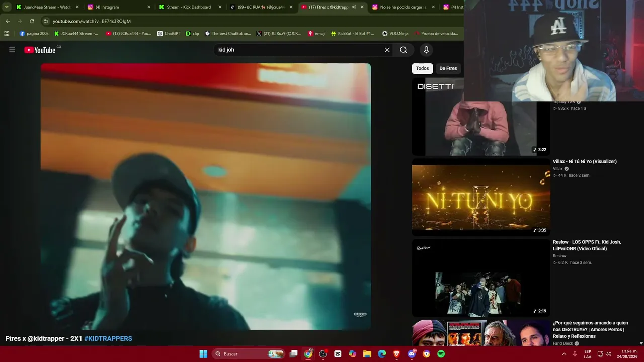Image resolution: width=644 pixels, height=362 pixels.
Task: Click the taskbar Buscar search box
Action: coord(249,354)
